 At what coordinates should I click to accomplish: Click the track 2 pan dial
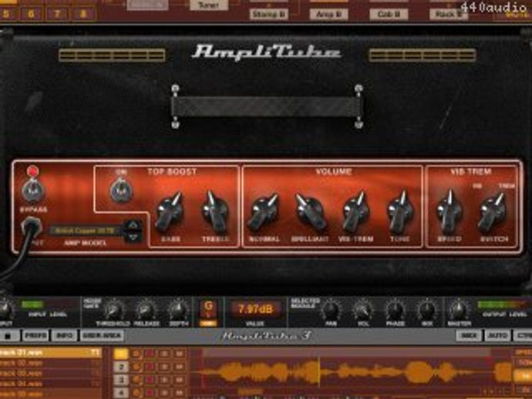tap(136, 367)
